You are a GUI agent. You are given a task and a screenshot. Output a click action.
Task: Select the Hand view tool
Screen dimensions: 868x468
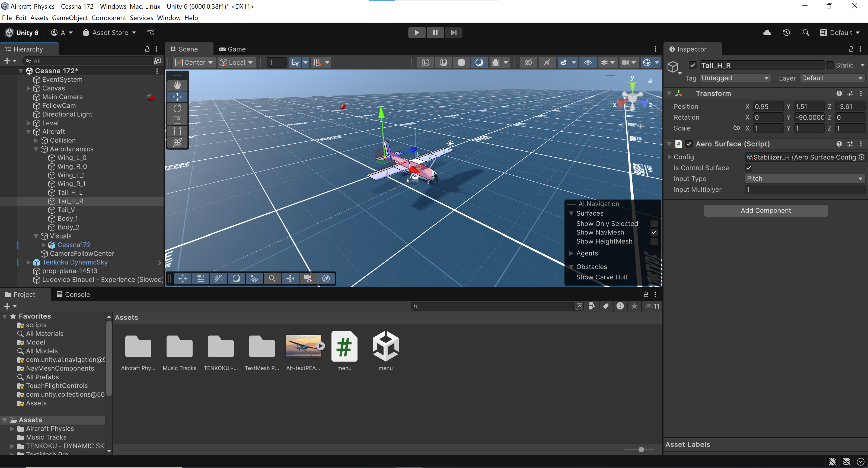click(x=177, y=85)
